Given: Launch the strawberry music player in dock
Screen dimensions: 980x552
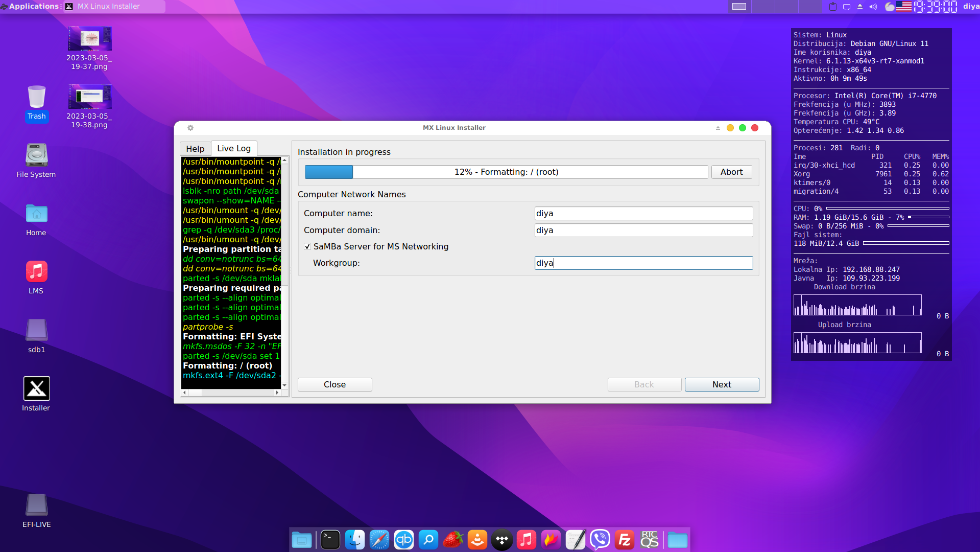Looking at the screenshot, I should pyautogui.click(x=453, y=540).
